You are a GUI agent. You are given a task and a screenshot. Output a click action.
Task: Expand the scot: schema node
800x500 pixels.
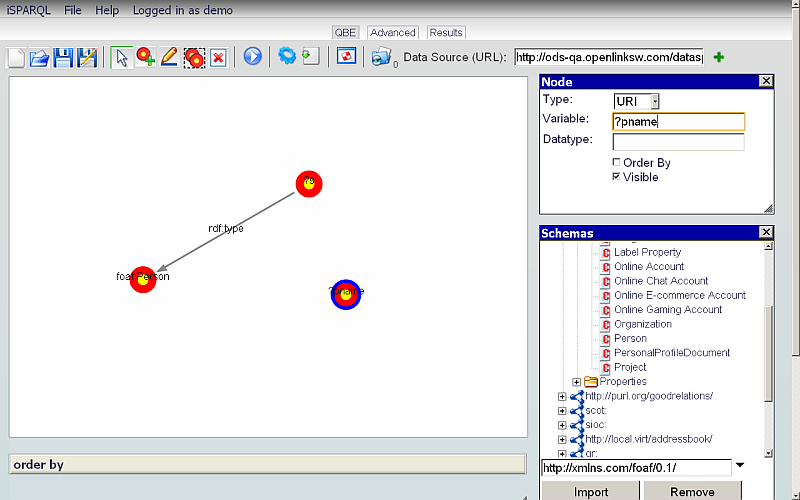[x=562, y=411]
